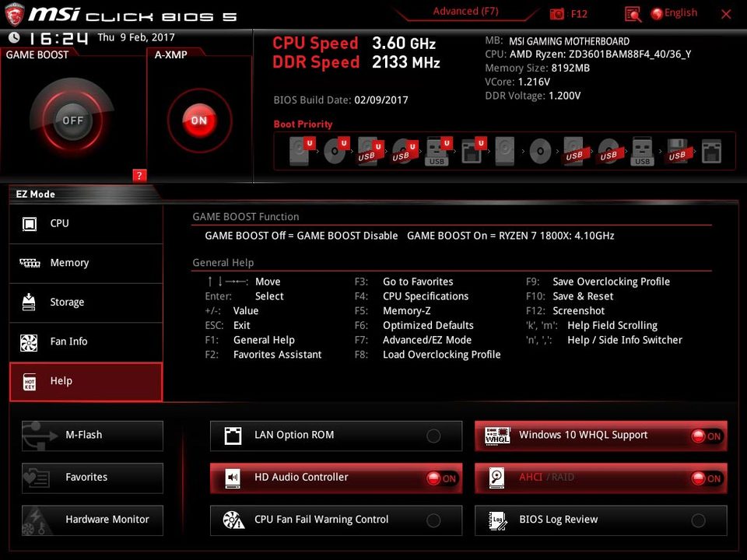
Task: Switch to Advanced (F7) mode
Action: [x=465, y=12]
